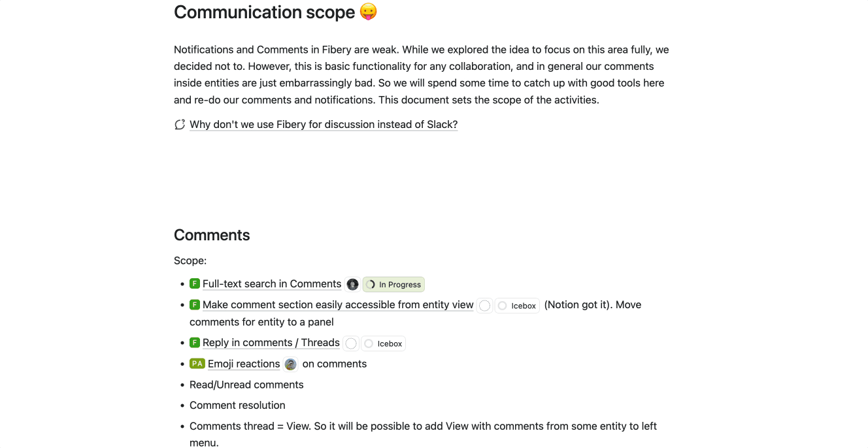Click the Comments section heading

(x=212, y=235)
